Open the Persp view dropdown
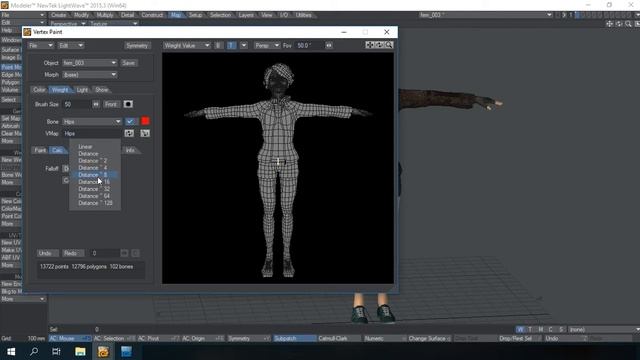 coord(267,45)
